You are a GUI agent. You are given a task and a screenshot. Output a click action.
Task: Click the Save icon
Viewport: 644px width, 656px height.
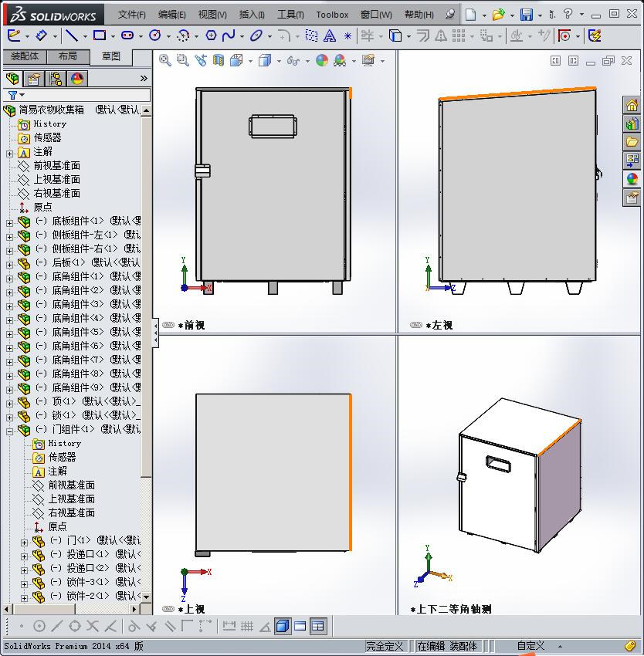coord(527,15)
